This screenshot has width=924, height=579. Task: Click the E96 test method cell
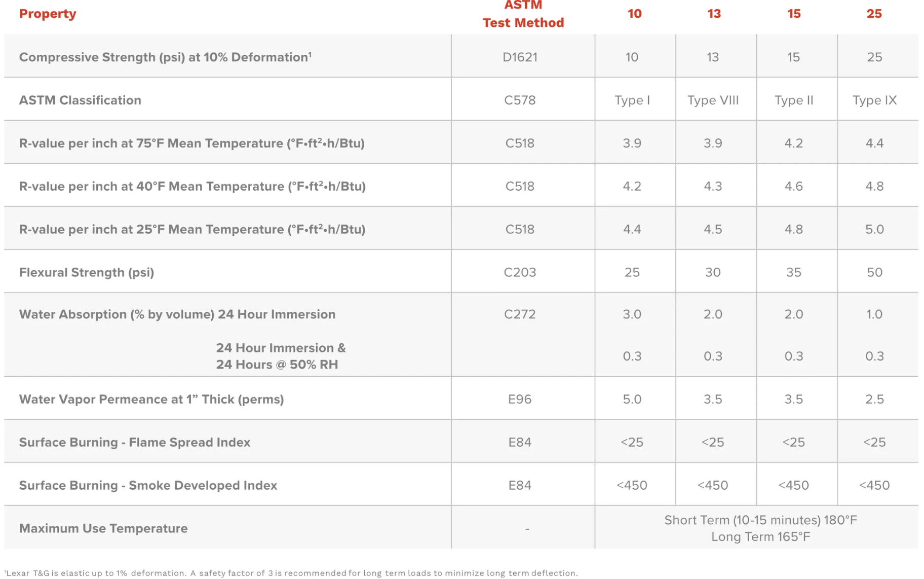click(x=520, y=400)
